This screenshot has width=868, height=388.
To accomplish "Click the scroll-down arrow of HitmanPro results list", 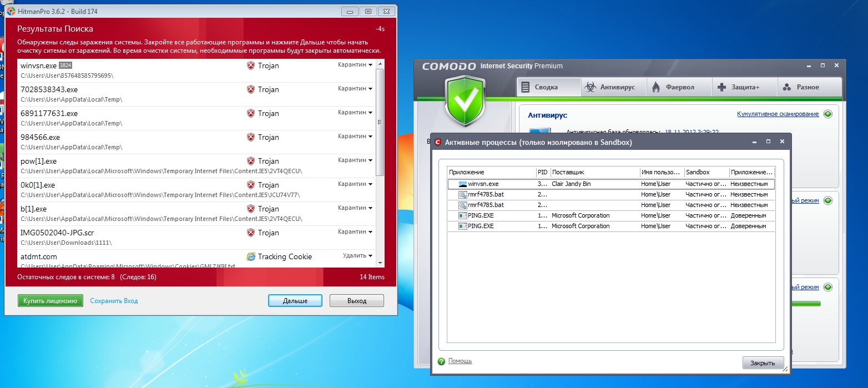I will click(380, 263).
